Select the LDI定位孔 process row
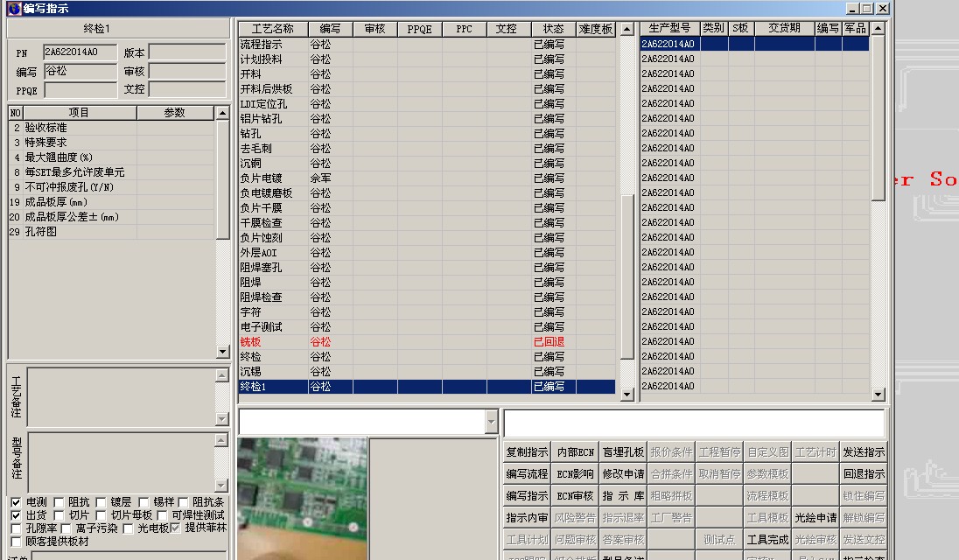 point(426,104)
